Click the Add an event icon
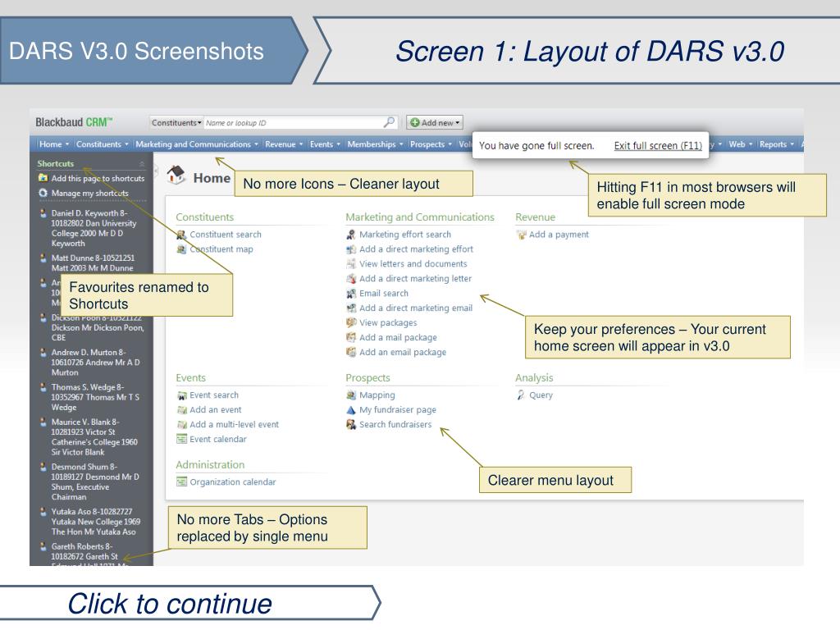 coord(181,410)
